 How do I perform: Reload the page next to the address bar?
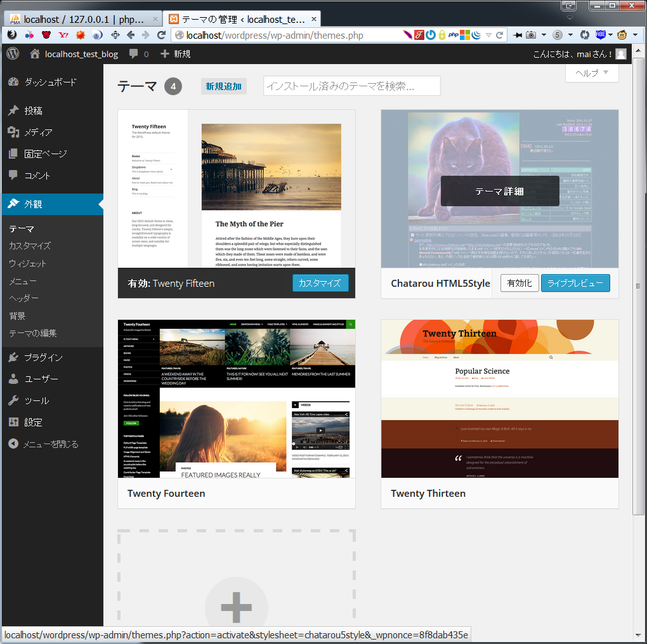click(x=161, y=35)
